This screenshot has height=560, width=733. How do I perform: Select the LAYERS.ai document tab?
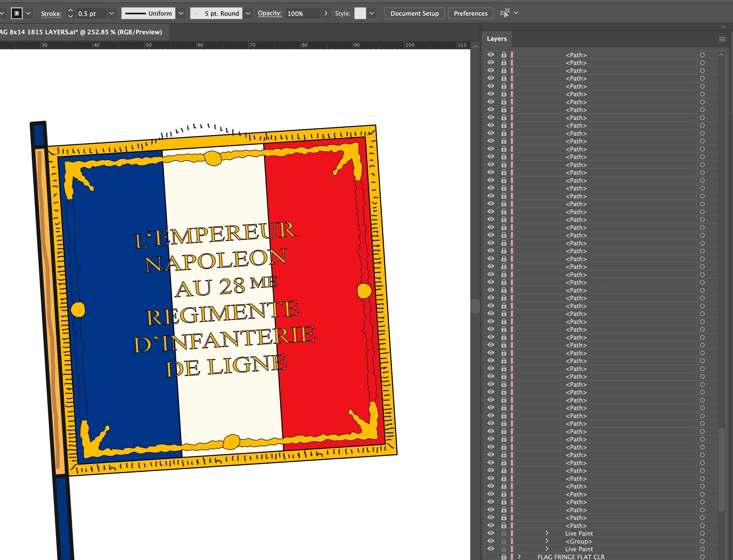[x=81, y=32]
